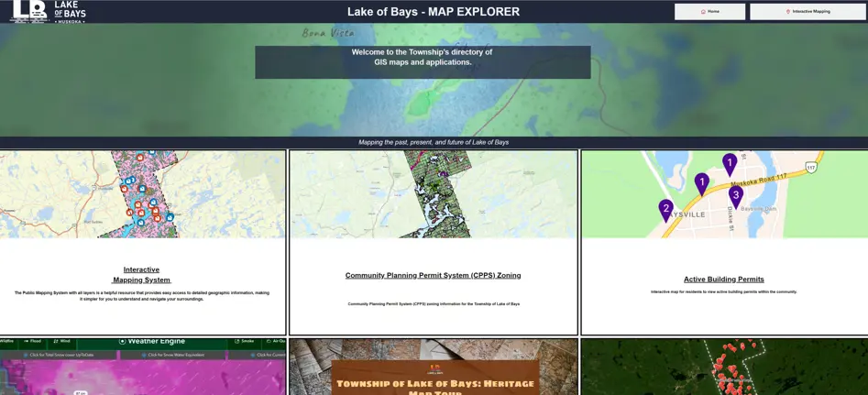868x395 pixels.
Task: Click 'Interactive map for residents' description text
Action: point(723,291)
